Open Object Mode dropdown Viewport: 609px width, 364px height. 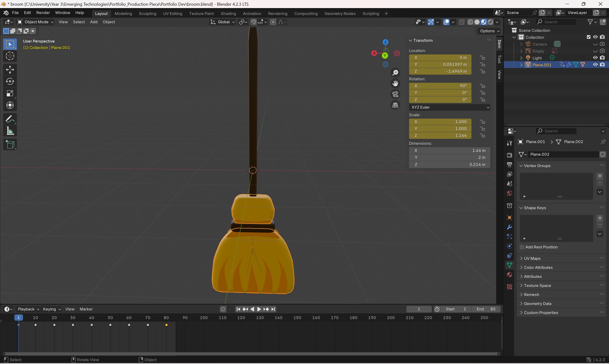click(35, 22)
